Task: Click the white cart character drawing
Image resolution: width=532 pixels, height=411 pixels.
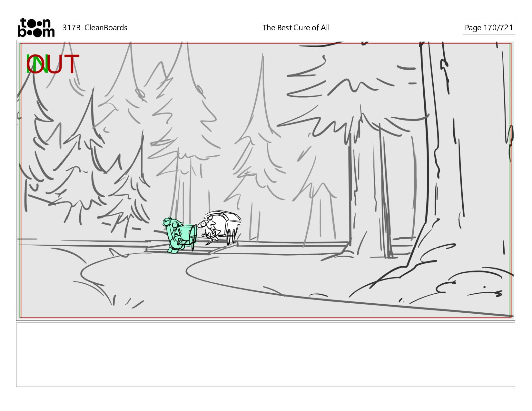Action: (219, 228)
